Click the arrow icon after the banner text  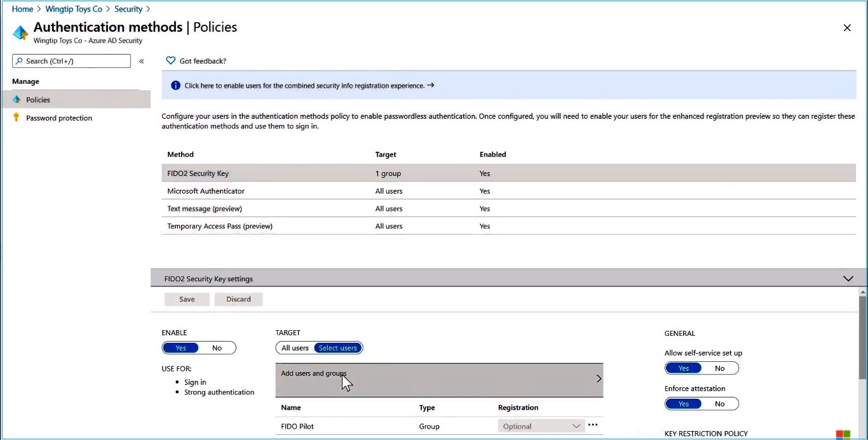pos(431,85)
